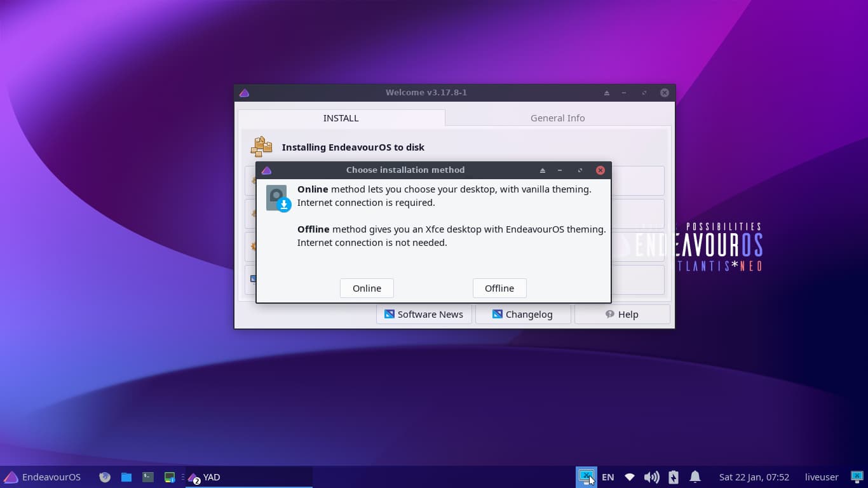Click the display settings tray icon
The height and width of the screenshot is (488, 868).
[586, 476]
